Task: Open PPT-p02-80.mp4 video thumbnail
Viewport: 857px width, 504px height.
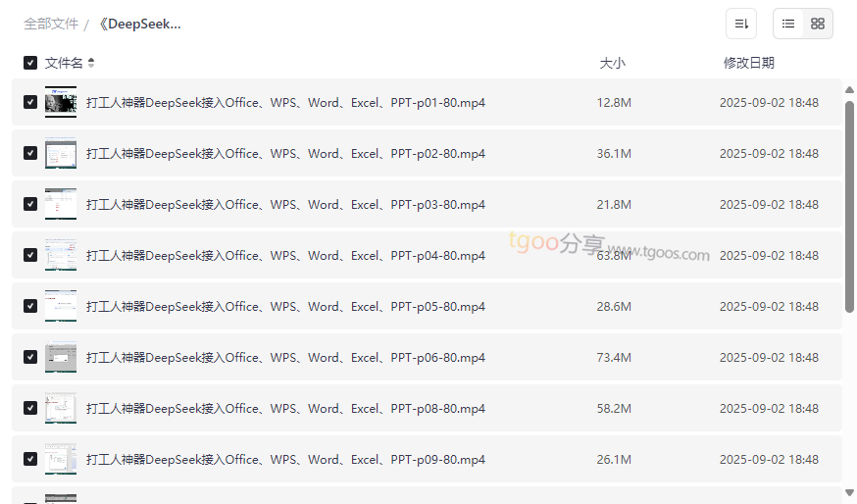Action: (61, 154)
